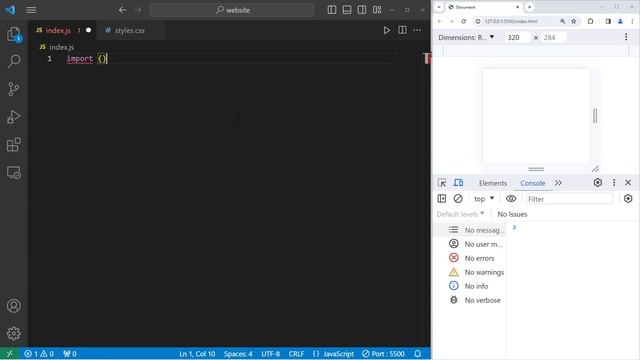Switch to the Console tab in DevTools
Screen dimensions: 640x360
pos(533,183)
